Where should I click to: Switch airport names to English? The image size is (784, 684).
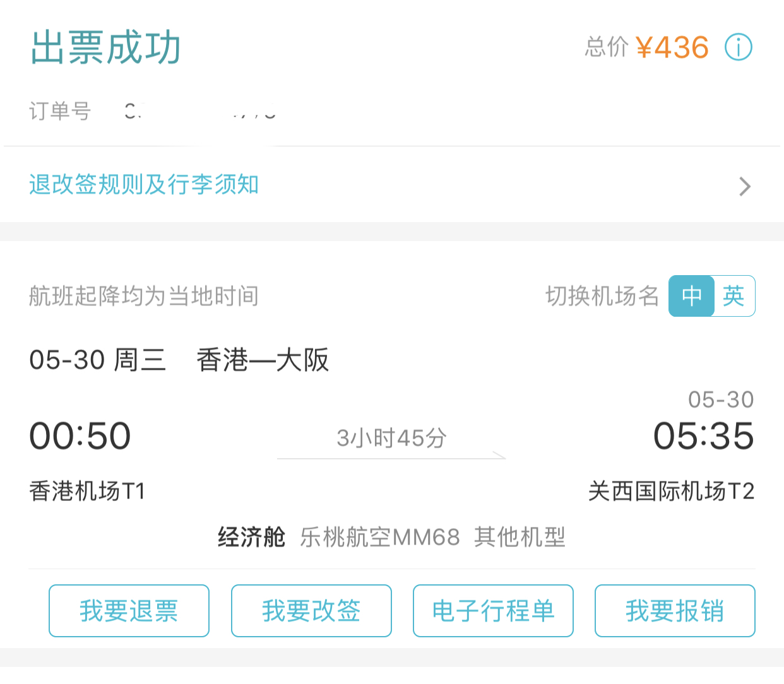pos(734,296)
